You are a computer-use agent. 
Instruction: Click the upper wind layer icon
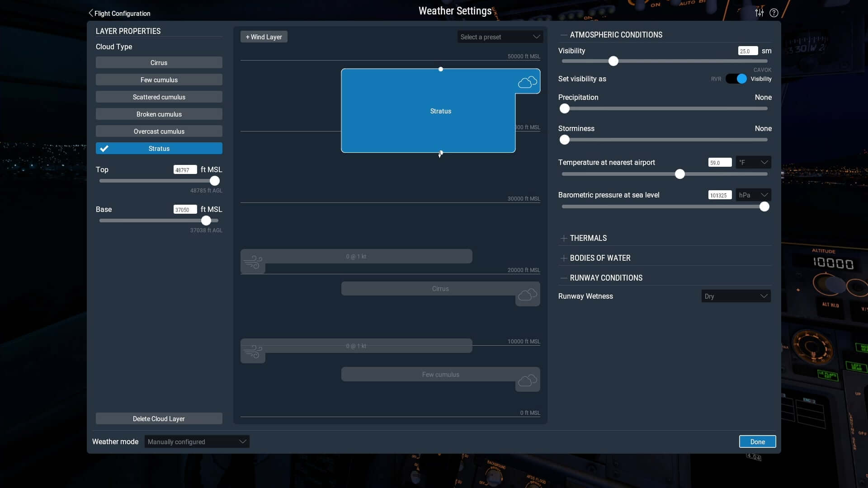click(253, 263)
